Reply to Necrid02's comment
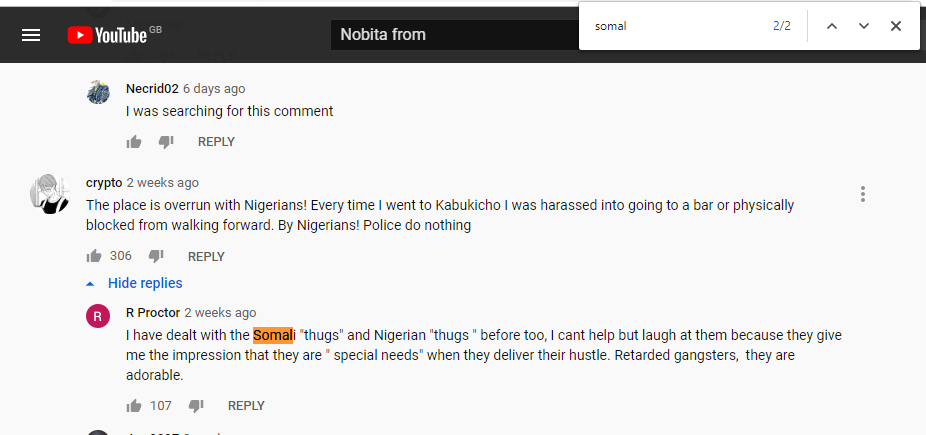The width and height of the screenshot is (926, 435). pyautogui.click(x=216, y=142)
